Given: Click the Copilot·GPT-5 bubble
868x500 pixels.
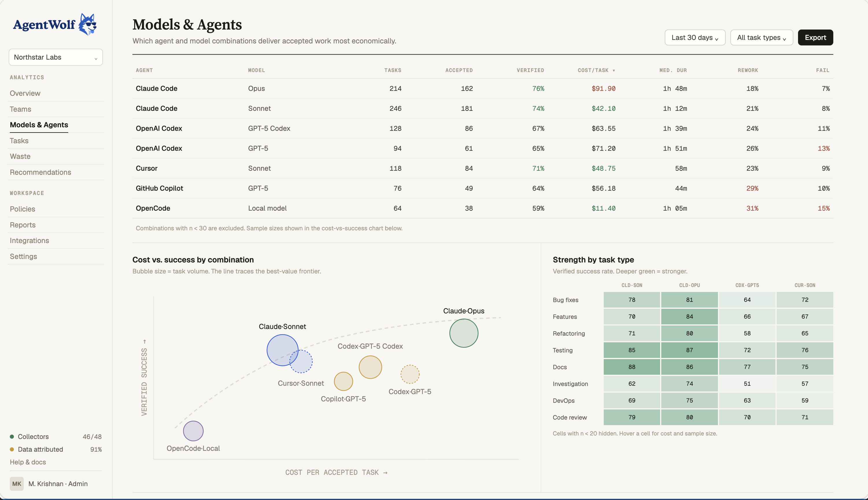Looking at the screenshot, I should point(343,381).
